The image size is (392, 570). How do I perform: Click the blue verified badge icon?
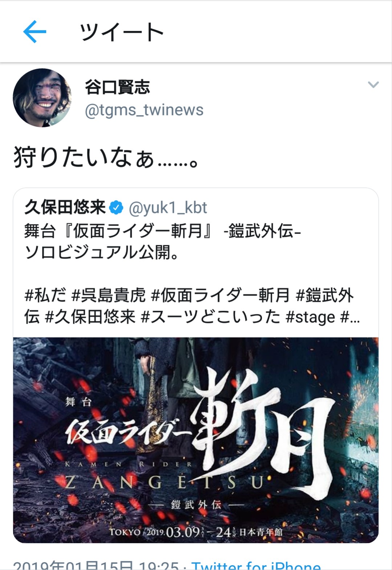(117, 207)
